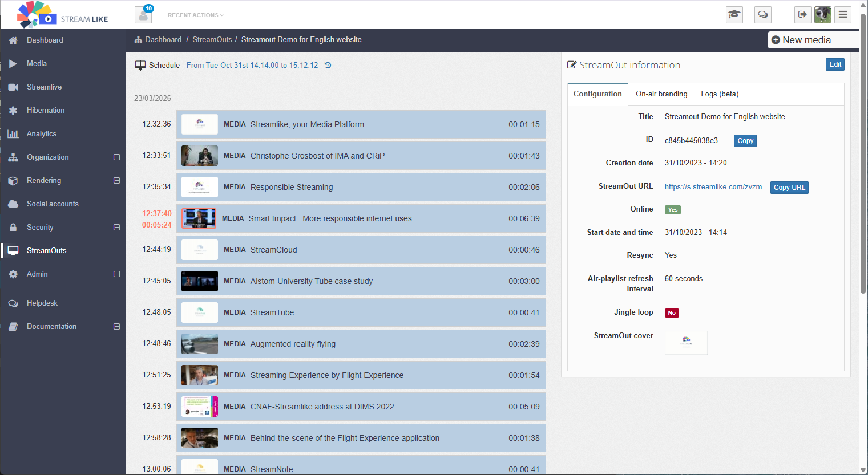Click the logout arrow icon
Screen dimensions: 868x475
tap(802, 14)
